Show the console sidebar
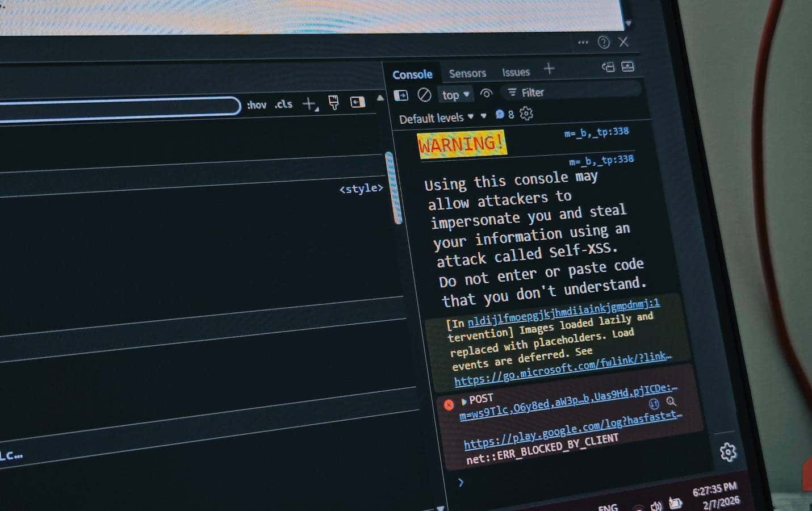Image resolution: width=812 pixels, height=511 pixels. pyautogui.click(x=401, y=95)
